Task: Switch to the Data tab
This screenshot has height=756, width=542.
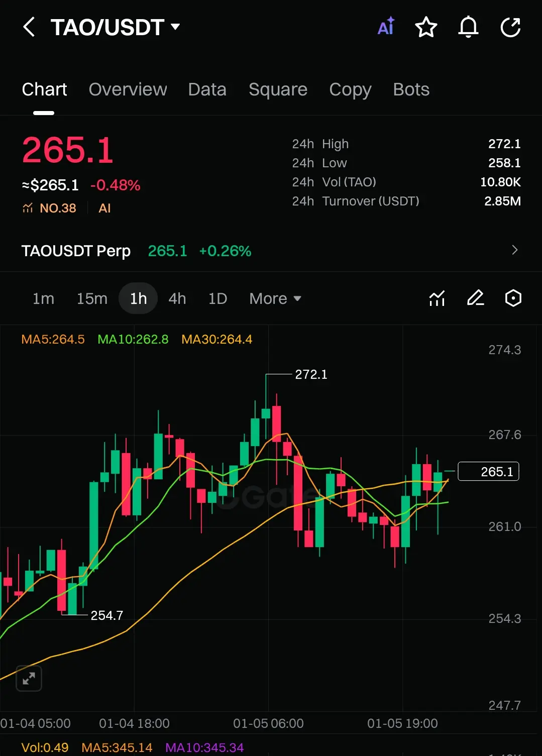Action: pyautogui.click(x=207, y=89)
